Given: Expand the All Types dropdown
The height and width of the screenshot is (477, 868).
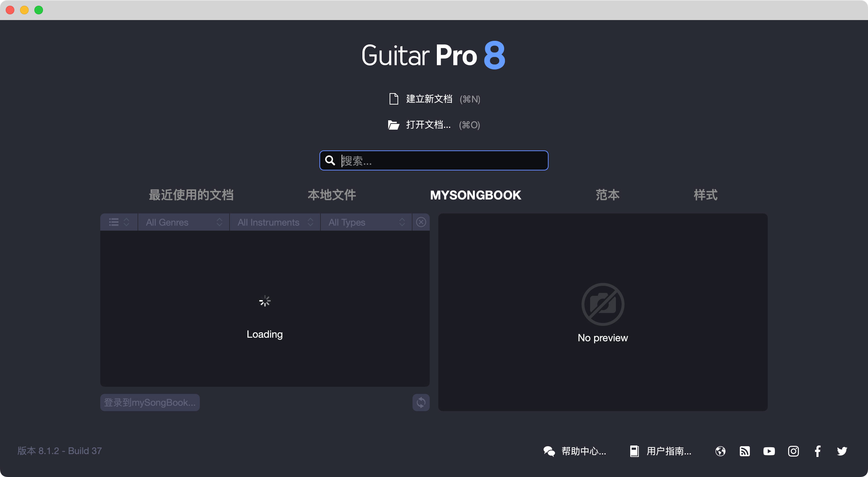Looking at the screenshot, I should [x=366, y=222].
